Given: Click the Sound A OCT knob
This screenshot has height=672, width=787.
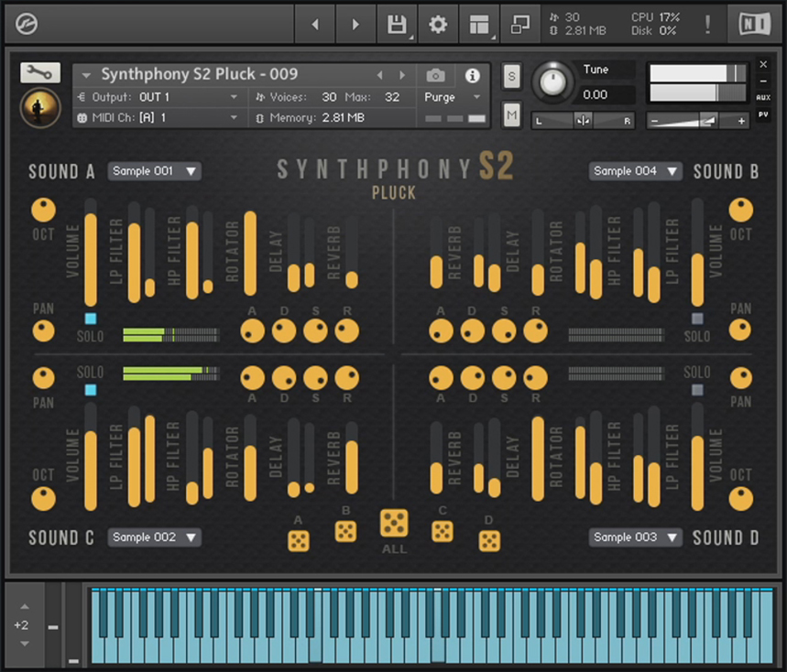Looking at the screenshot, I should 44,210.
